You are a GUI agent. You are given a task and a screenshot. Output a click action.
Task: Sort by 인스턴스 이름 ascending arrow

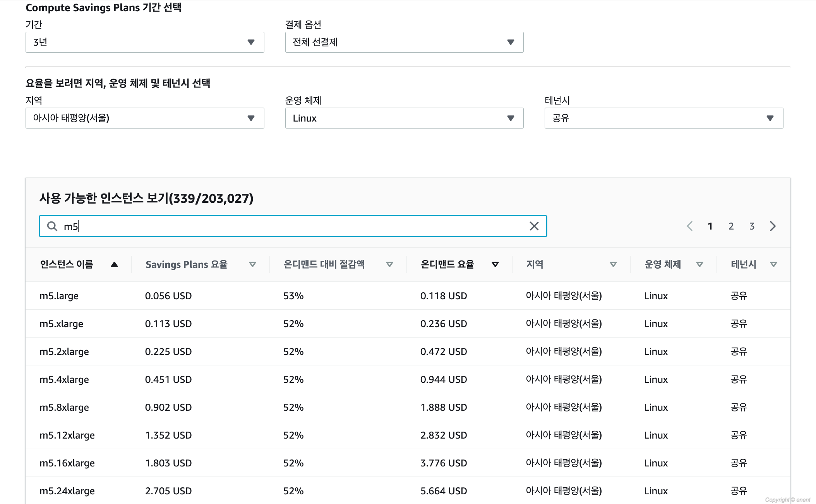click(x=114, y=264)
